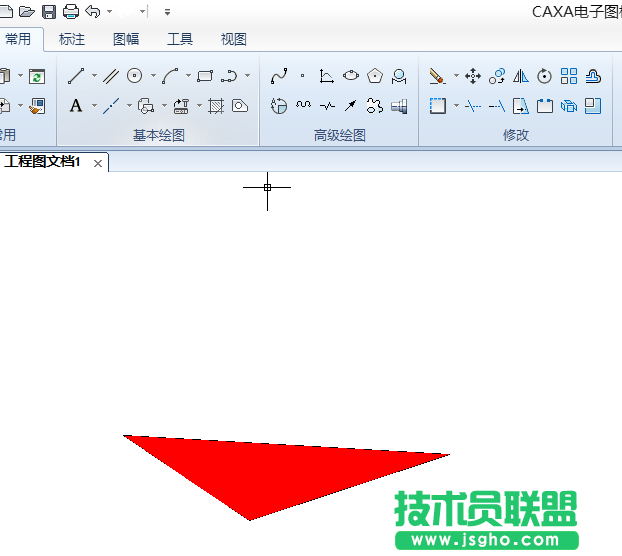Select the Parallel Lines tool

[111, 76]
